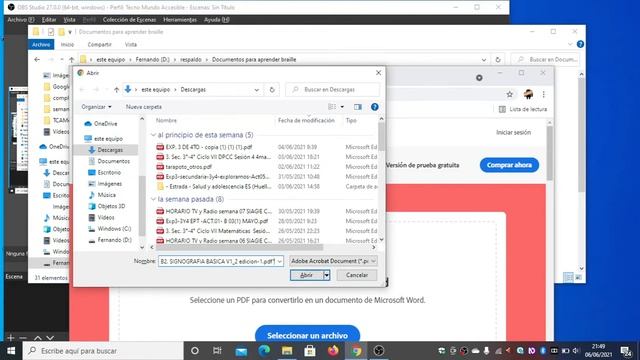Open Archivo tab in File Explorer
The image size is (640, 360).
(x=41, y=44)
